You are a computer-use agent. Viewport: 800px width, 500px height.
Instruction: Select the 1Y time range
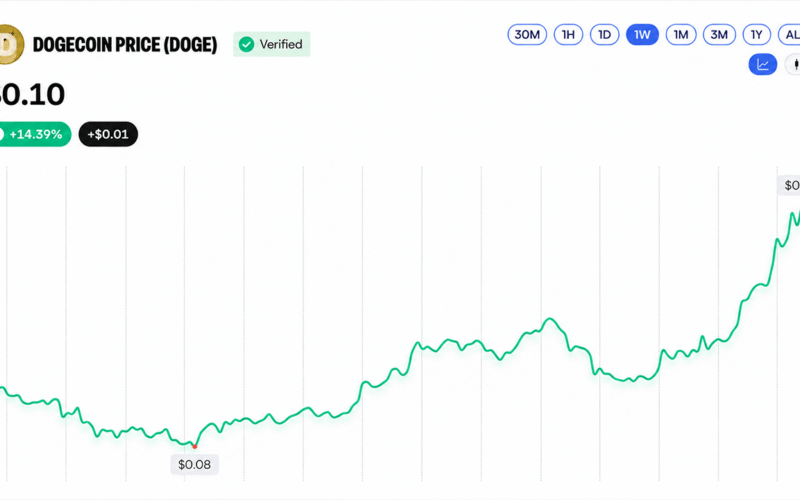pyautogui.click(x=757, y=35)
